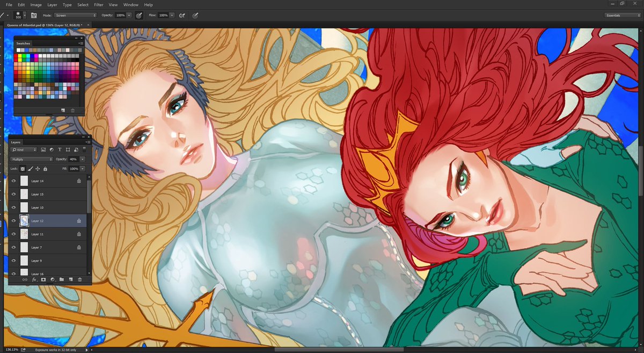Create new swatch from foreground color
Screen dimensions: 644x353
(63, 110)
